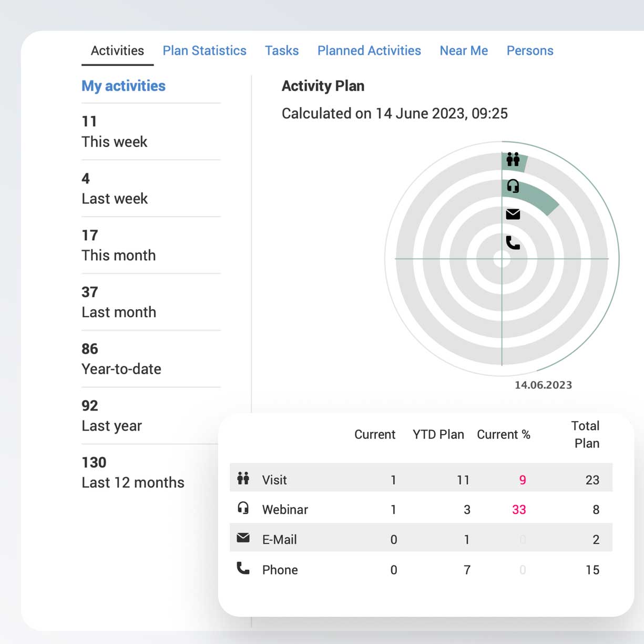The image size is (644, 644).
Task: Click the e-mail envelope icon in chart
Action: click(x=513, y=214)
